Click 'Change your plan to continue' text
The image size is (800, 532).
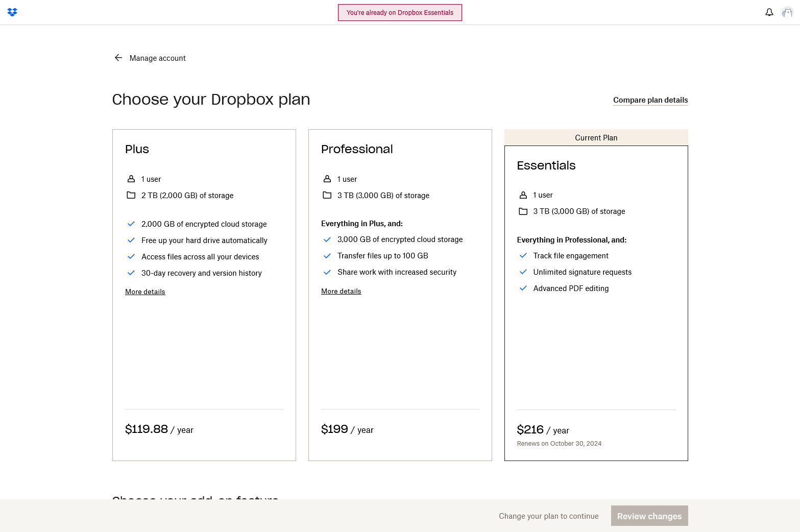(x=549, y=516)
